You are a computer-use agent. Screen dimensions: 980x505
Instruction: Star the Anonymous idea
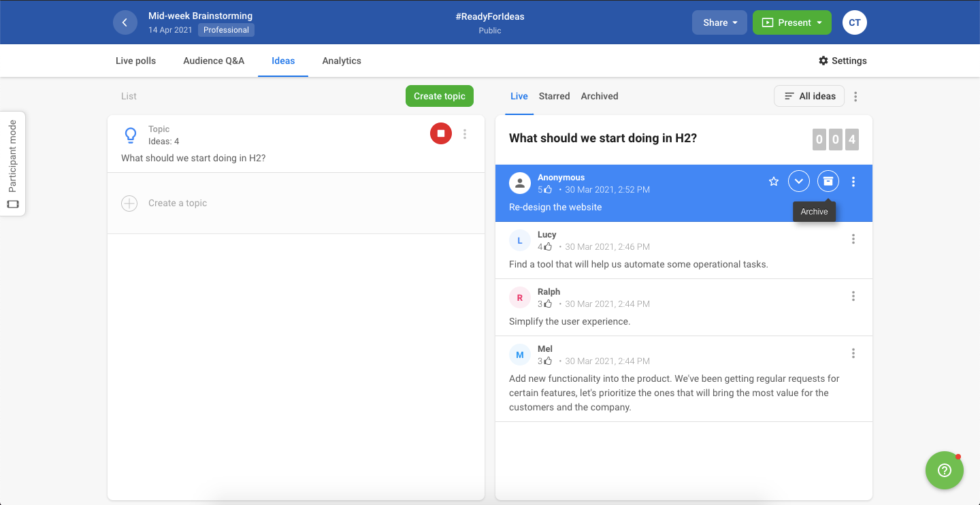[x=774, y=182]
